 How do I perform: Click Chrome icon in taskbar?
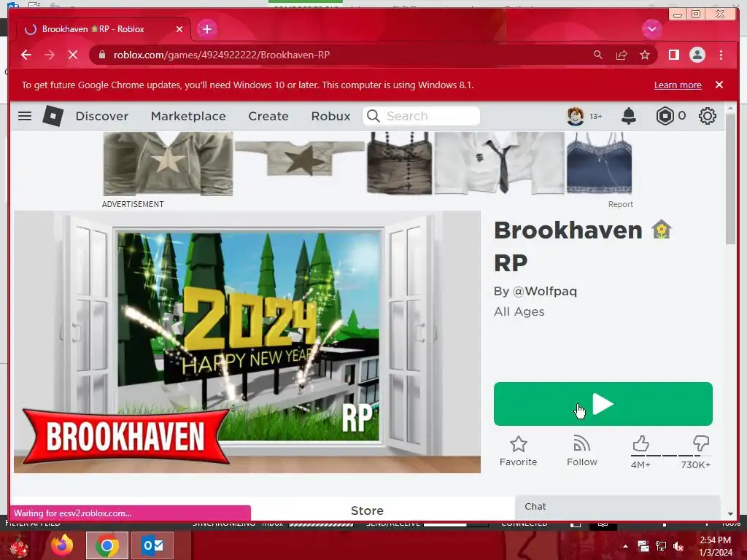pos(107,545)
